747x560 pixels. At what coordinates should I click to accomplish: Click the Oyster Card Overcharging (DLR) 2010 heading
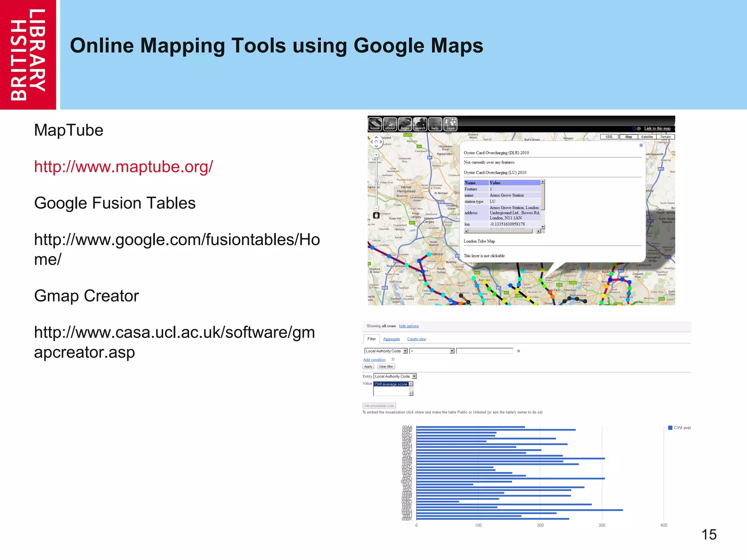[496, 153]
